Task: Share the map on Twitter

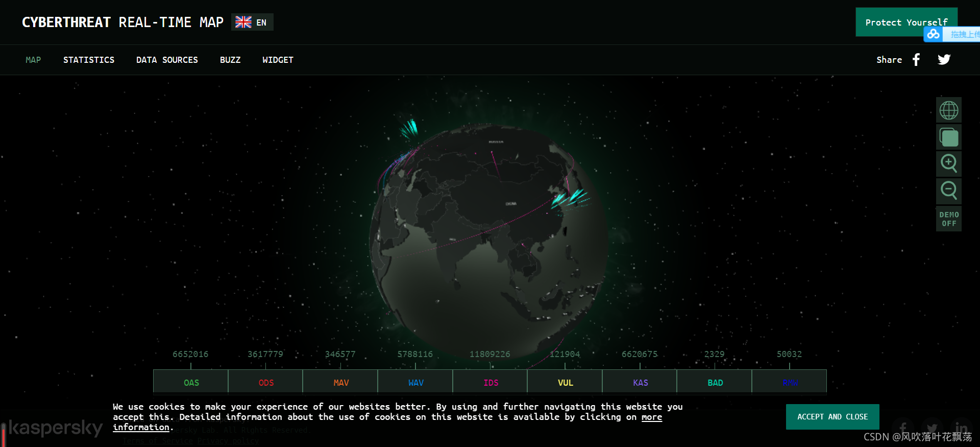Action: [x=944, y=60]
